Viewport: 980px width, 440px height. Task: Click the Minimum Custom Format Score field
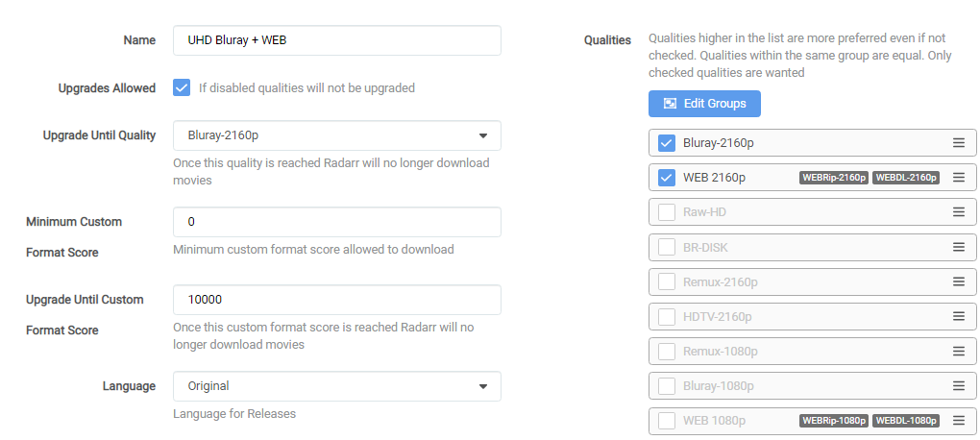click(336, 221)
